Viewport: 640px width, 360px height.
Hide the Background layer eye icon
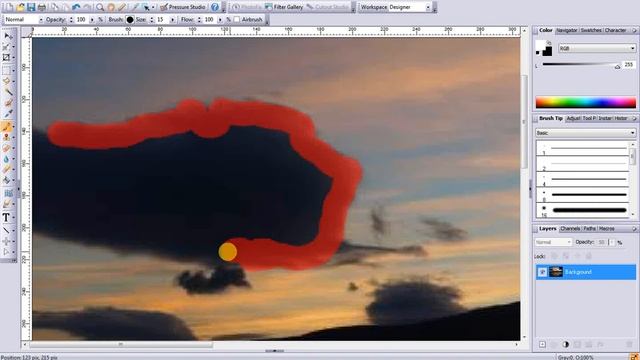click(542, 272)
